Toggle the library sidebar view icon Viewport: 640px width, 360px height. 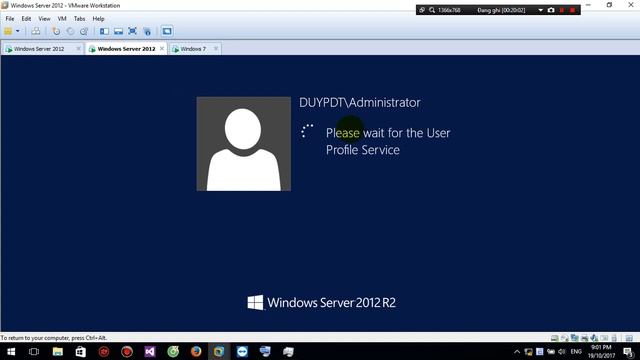104,31
